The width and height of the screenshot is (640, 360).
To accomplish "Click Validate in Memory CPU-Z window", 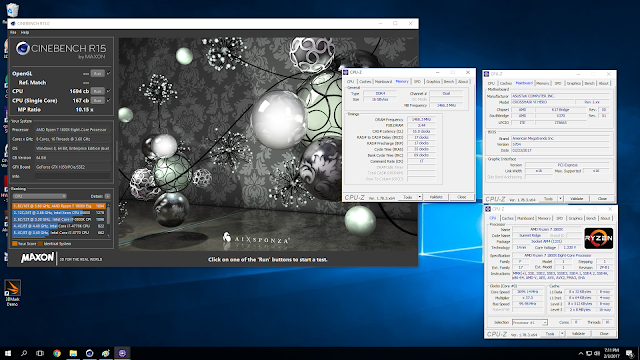I will (436, 197).
